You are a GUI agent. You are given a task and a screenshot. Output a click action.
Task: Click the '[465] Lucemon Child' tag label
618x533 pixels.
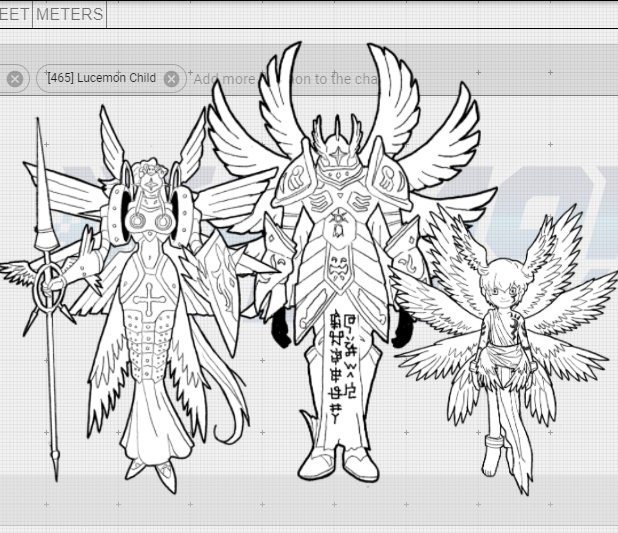point(101,78)
